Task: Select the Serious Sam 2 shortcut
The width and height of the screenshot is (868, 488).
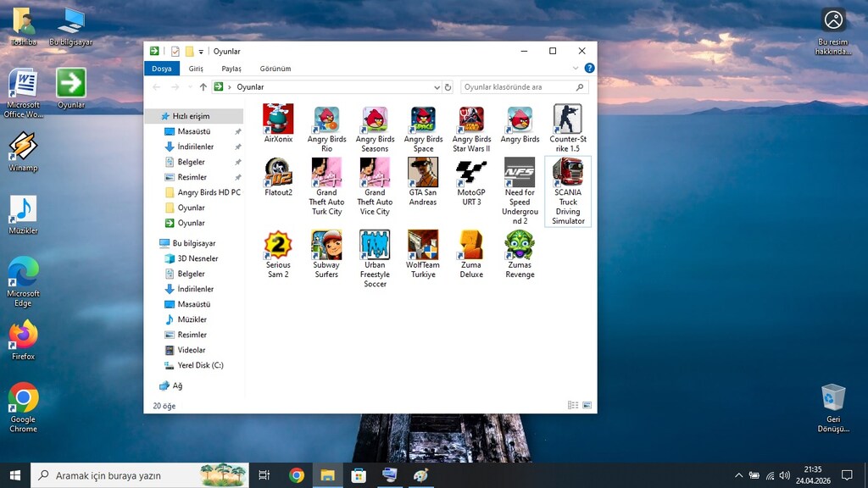Action: pos(278,254)
